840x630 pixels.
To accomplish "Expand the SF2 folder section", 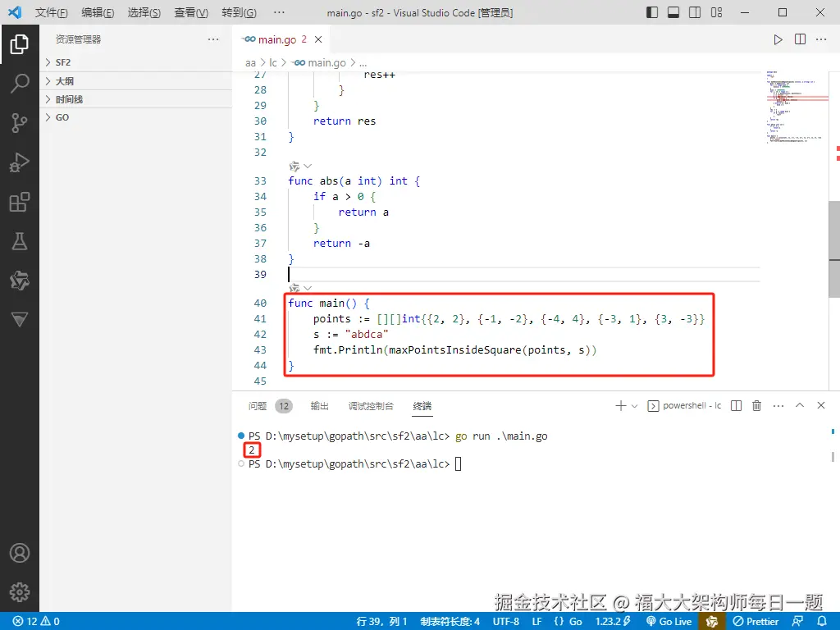I will point(136,62).
